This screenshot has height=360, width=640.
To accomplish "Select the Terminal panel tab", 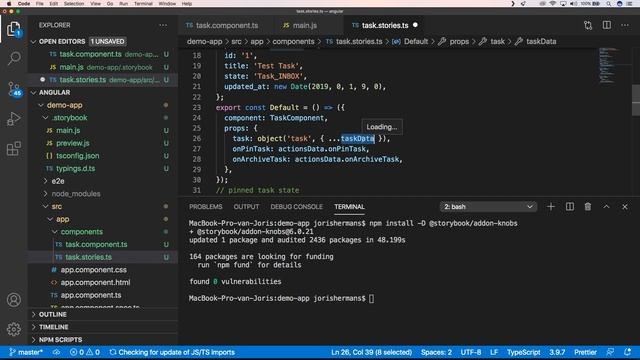I will [x=349, y=207].
